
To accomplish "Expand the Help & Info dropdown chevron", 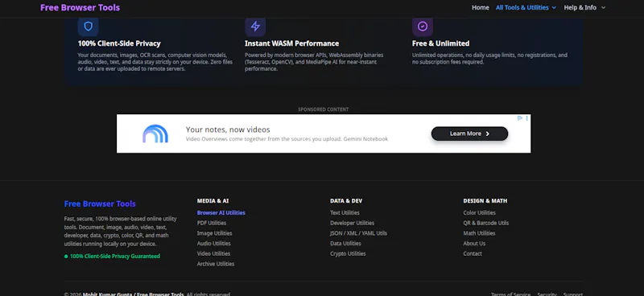I will pos(603,8).
